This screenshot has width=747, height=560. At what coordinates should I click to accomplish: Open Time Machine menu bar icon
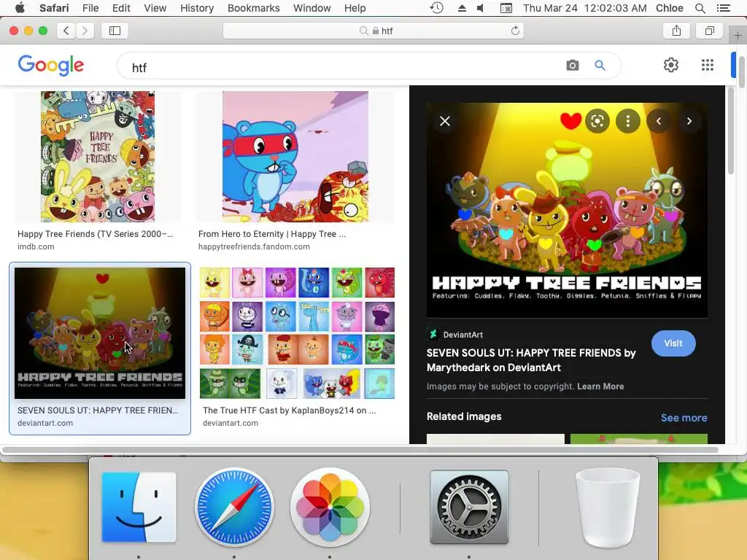pos(436,8)
